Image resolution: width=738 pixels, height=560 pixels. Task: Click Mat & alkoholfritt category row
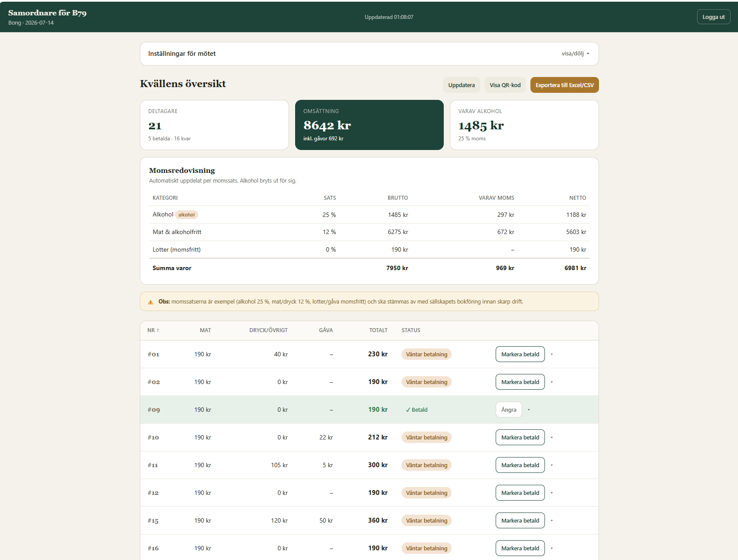[369, 232]
